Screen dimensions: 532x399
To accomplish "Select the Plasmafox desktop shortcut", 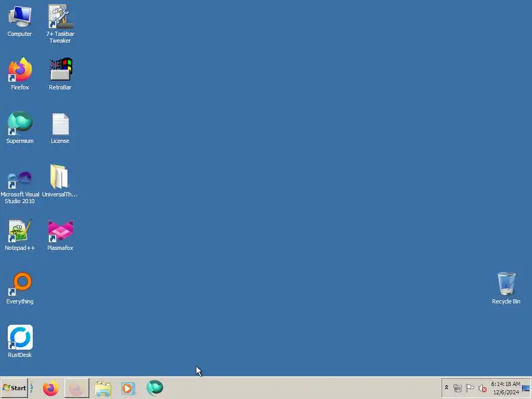I will [60, 235].
